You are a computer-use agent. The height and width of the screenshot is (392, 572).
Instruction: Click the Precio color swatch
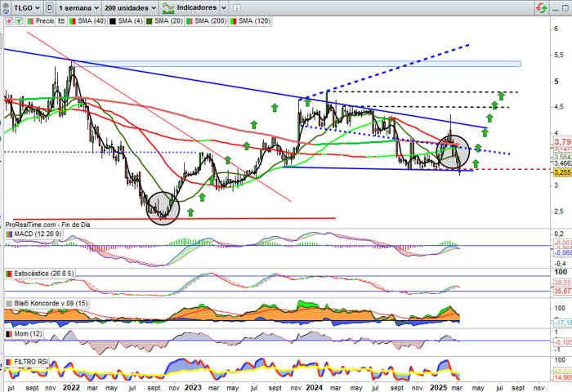(x=31, y=21)
